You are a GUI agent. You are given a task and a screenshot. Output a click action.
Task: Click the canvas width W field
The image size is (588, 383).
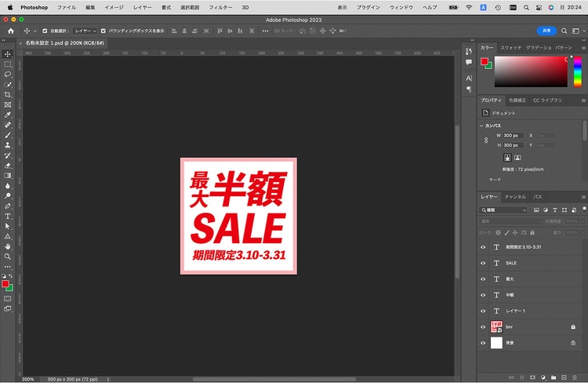513,136
